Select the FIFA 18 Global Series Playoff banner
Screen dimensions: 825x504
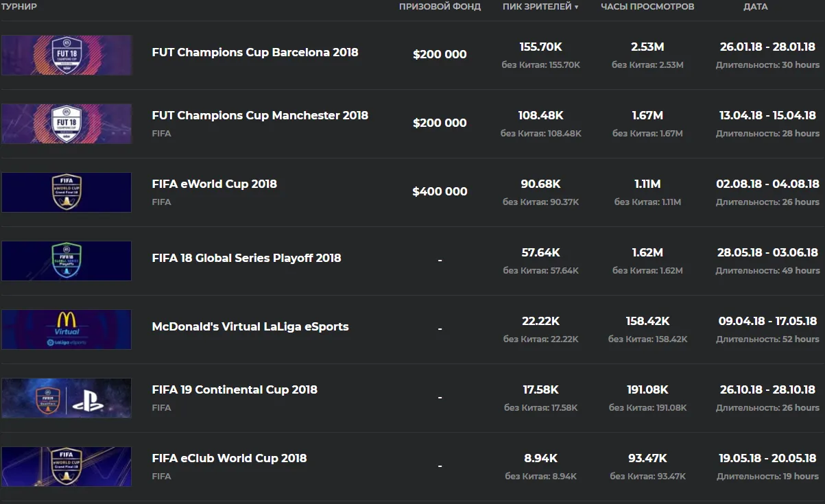67,261
